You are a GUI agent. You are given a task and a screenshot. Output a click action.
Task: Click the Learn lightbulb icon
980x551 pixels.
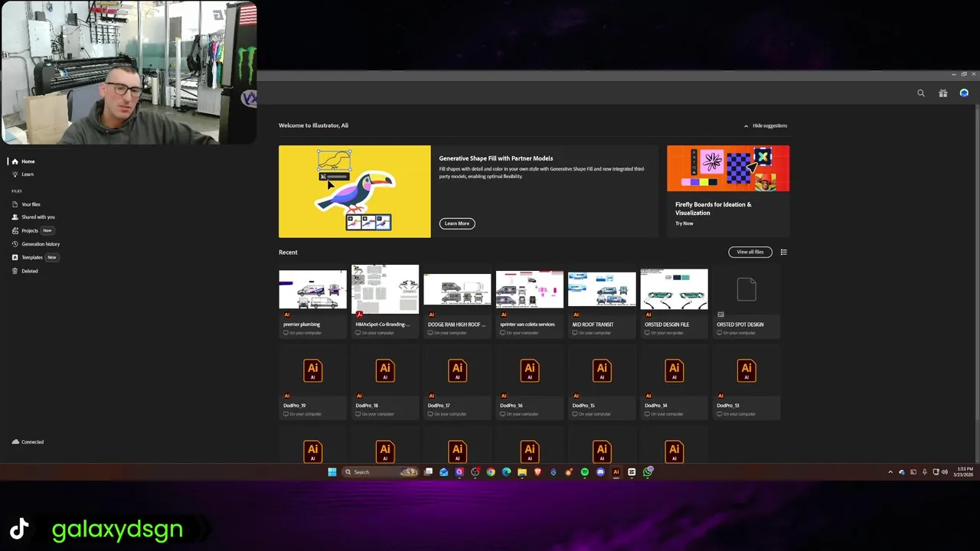click(15, 174)
